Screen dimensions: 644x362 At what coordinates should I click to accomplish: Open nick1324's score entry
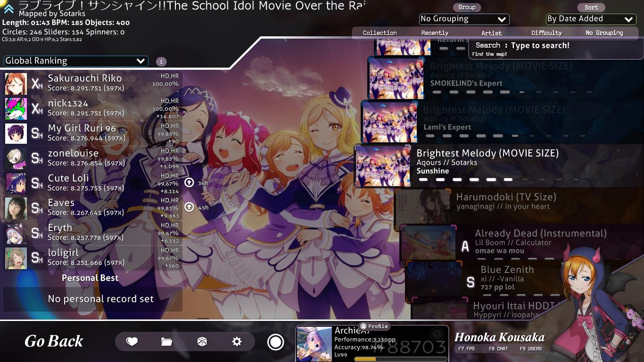tap(93, 109)
